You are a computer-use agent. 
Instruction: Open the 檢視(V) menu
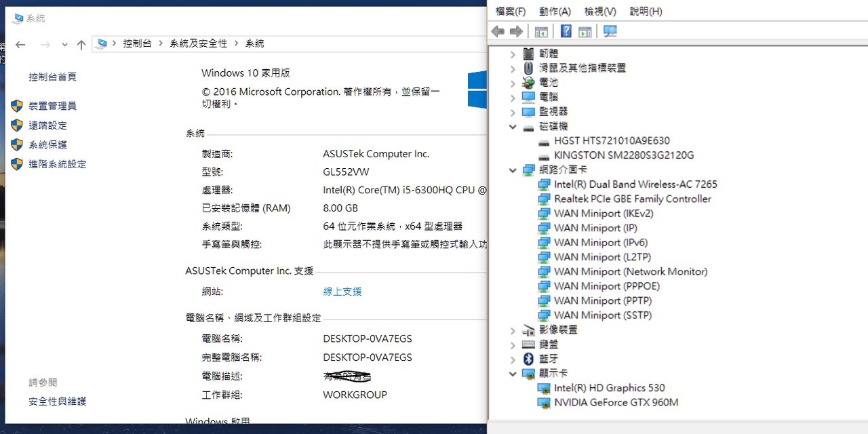(600, 12)
